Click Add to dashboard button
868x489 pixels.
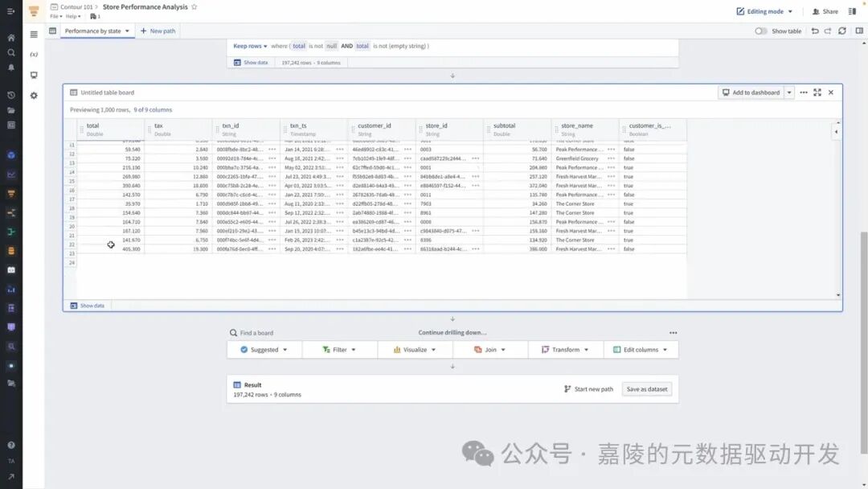pyautogui.click(x=751, y=92)
